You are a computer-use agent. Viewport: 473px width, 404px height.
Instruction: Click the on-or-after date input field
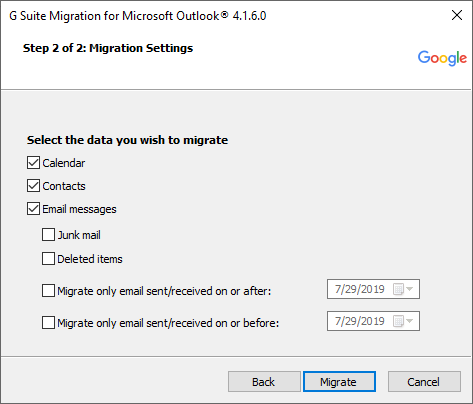pos(373,289)
